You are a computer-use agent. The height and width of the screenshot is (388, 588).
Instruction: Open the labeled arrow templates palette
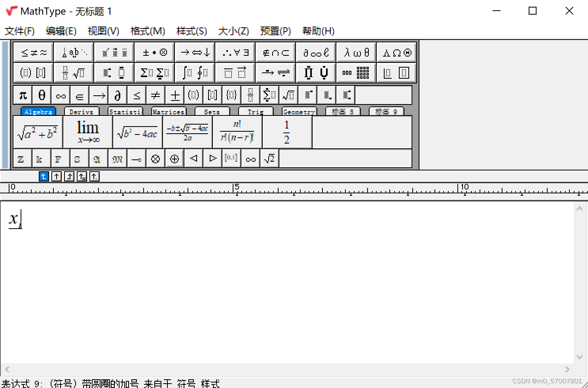point(276,73)
